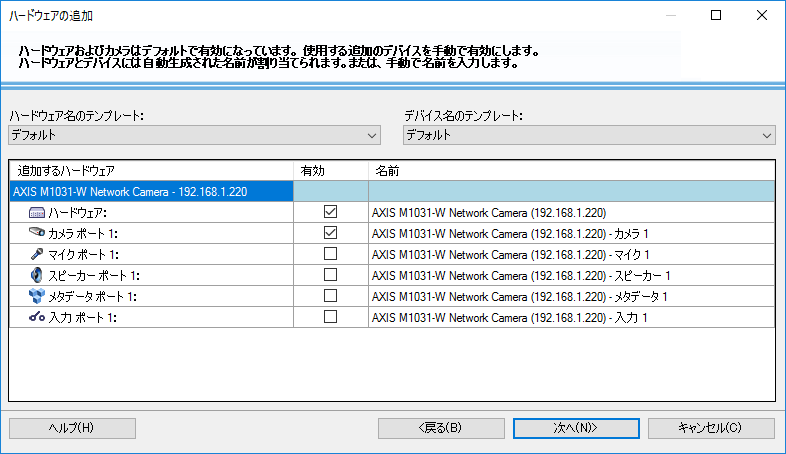Viewport: 786px width, 454px height.
Task: Select the スピーカー ポート 1: row label
Action: [x=94, y=276]
